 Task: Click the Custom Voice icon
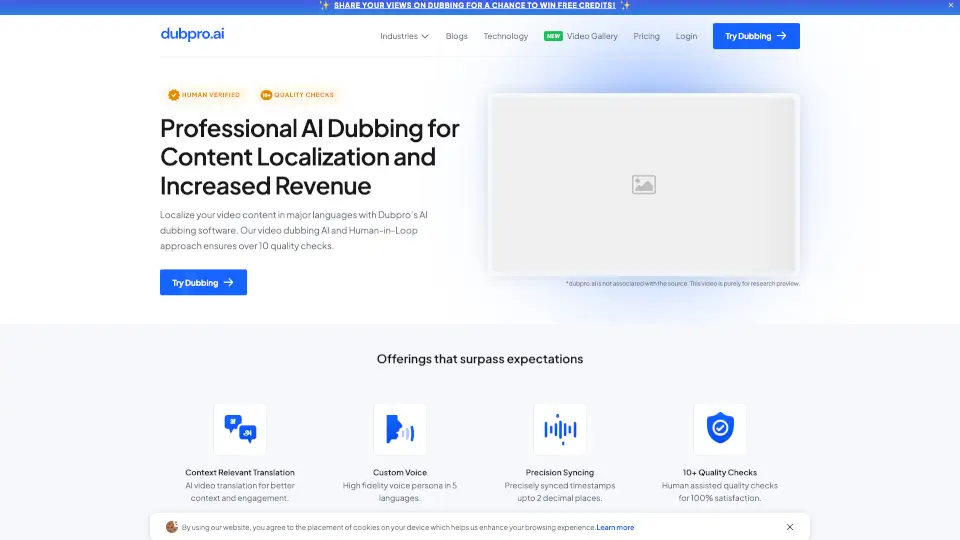400,429
